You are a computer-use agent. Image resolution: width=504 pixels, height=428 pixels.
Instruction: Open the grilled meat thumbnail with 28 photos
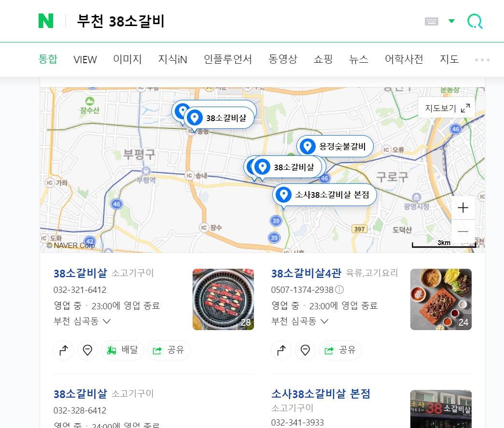223,299
